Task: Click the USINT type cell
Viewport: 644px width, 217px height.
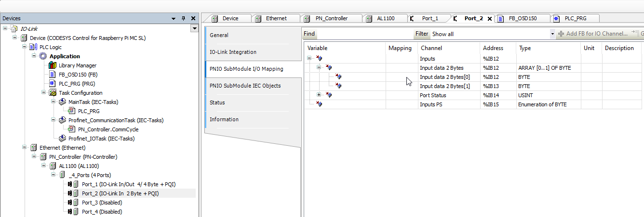Action: 549,95
